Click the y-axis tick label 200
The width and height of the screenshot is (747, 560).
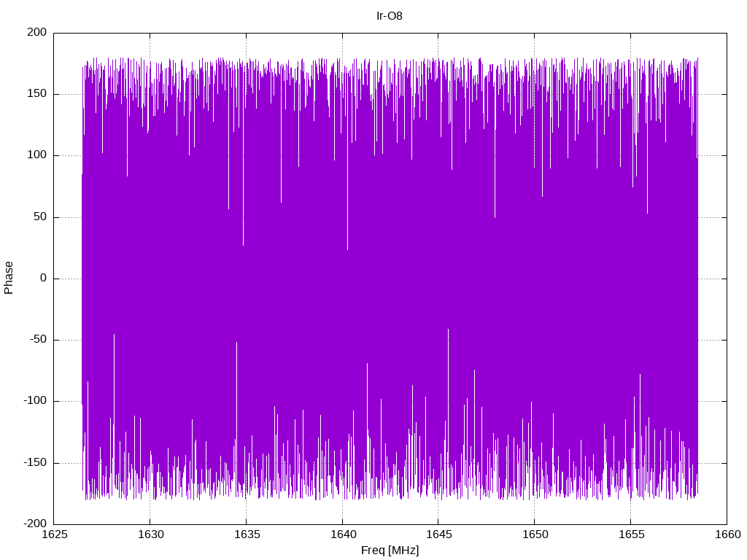36,32
